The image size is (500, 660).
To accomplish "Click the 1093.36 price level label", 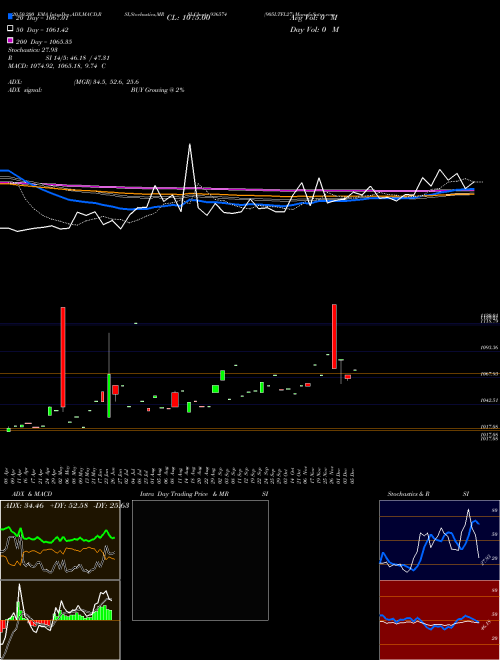I will coord(489,347).
